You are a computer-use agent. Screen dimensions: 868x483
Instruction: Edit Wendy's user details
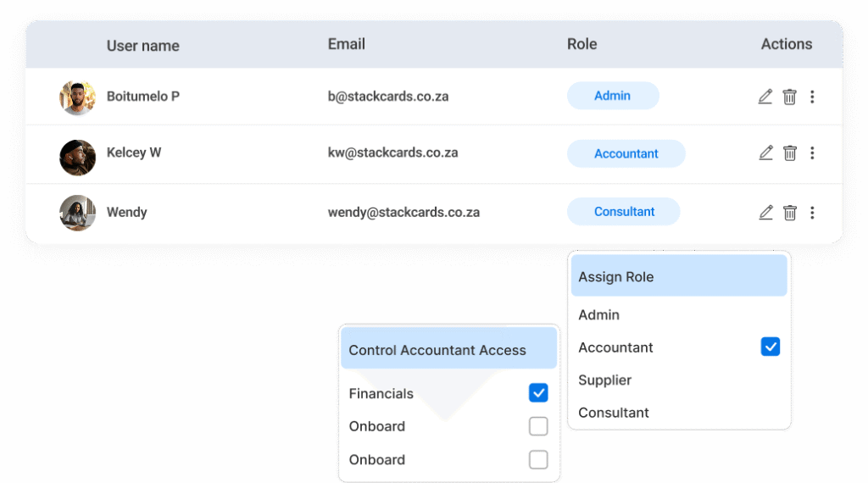coord(765,213)
